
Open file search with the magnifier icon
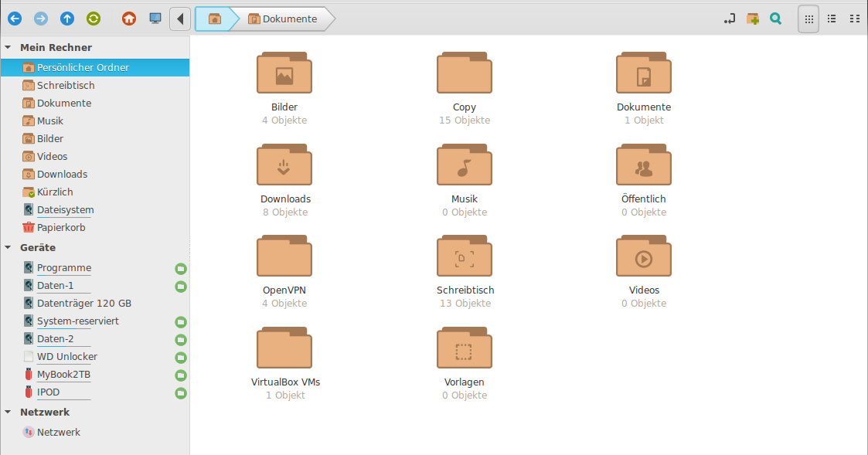776,19
